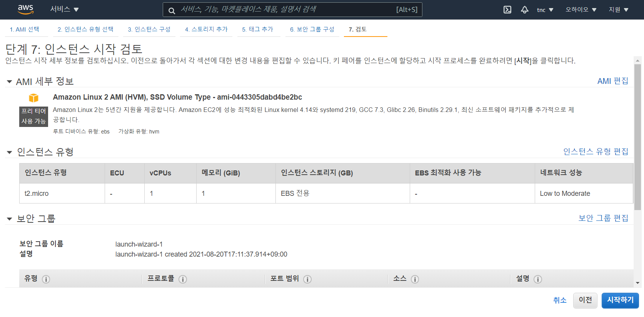The image size is (644, 317).
Task: Click the info icon next to 설명 column
Action: [538, 279]
